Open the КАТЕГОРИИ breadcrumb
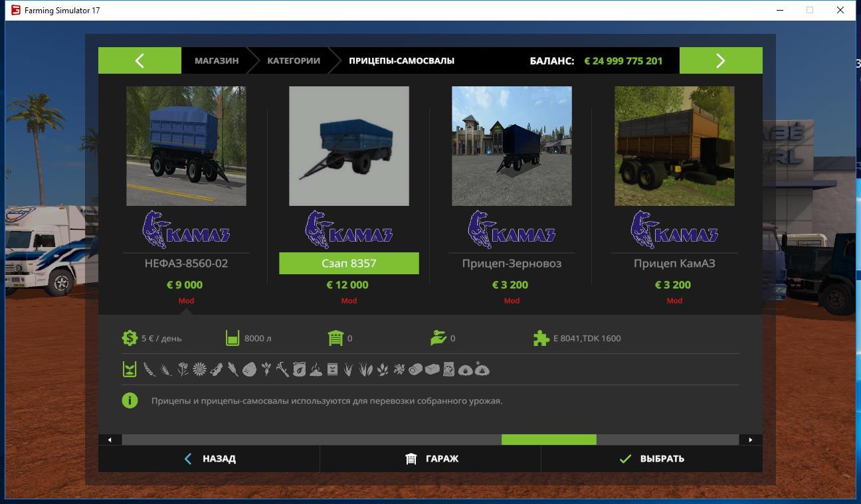This screenshot has height=504, width=861. [293, 60]
